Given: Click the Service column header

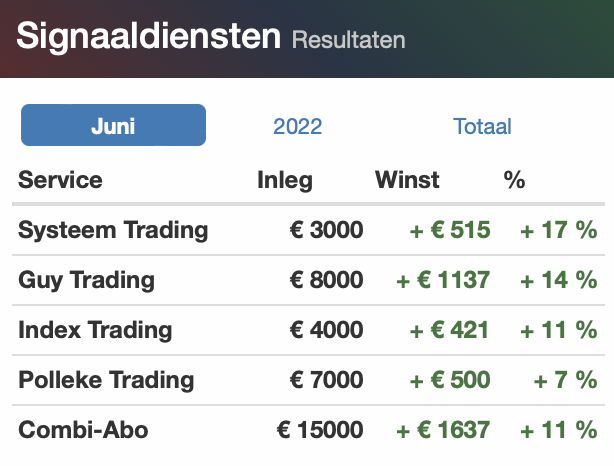Looking at the screenshot, I should tap(60, 180).
